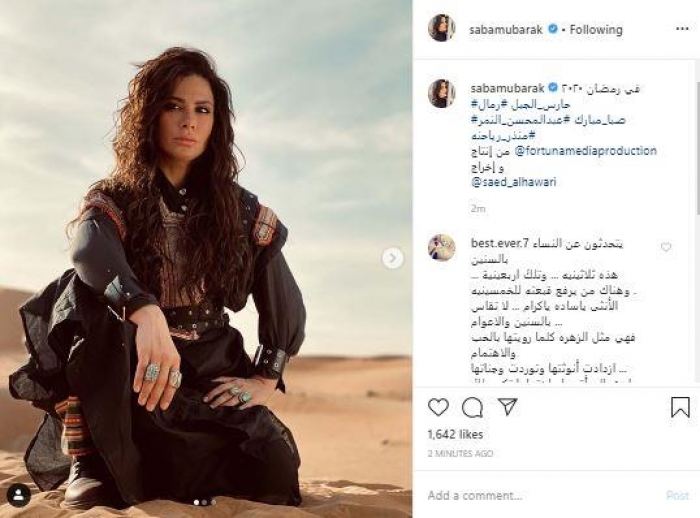This screenshot has width=700, height=518.
Task: Open best.ever.7 commenter profile
Action: point(499,243)
